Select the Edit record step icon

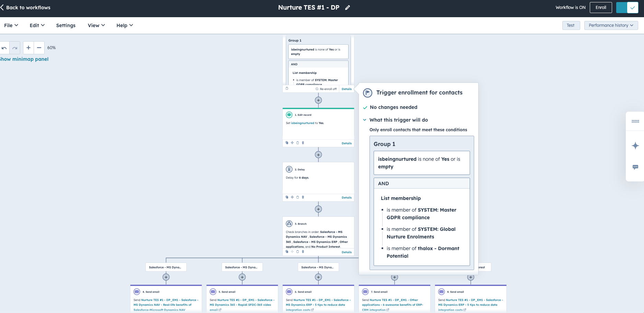tap(289, 115)
